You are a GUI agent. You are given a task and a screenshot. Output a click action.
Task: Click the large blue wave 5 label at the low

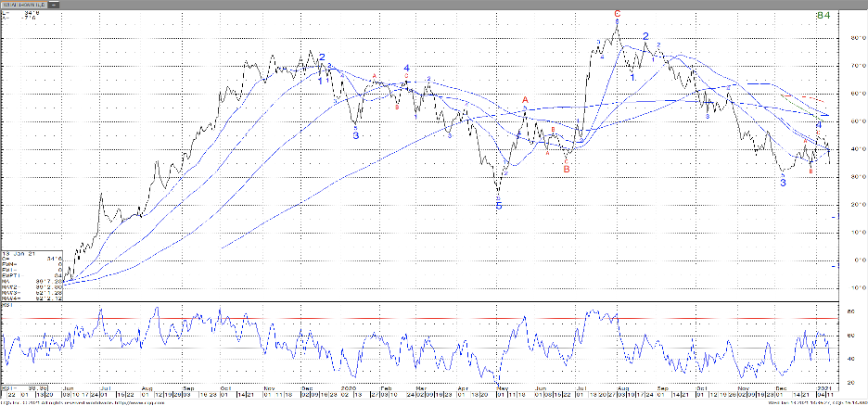(498, 206)
